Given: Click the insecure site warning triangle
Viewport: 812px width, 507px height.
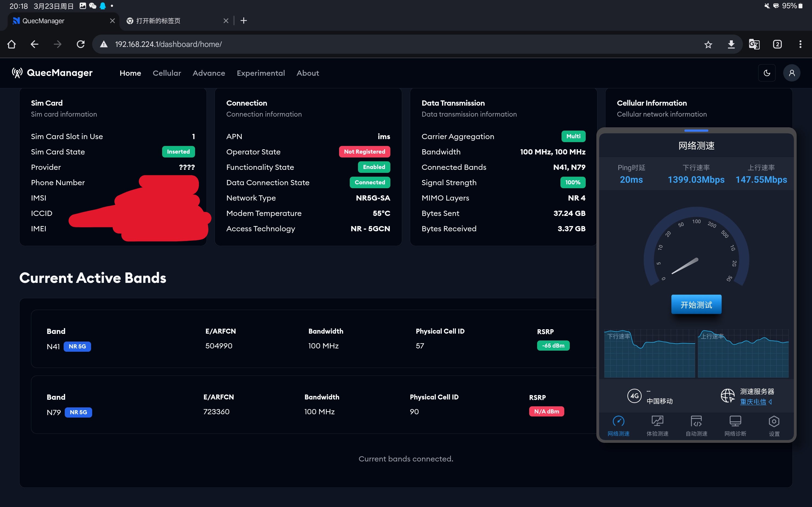Looking at the screenshot, I should pyautogui.click(x=104, y=44).
